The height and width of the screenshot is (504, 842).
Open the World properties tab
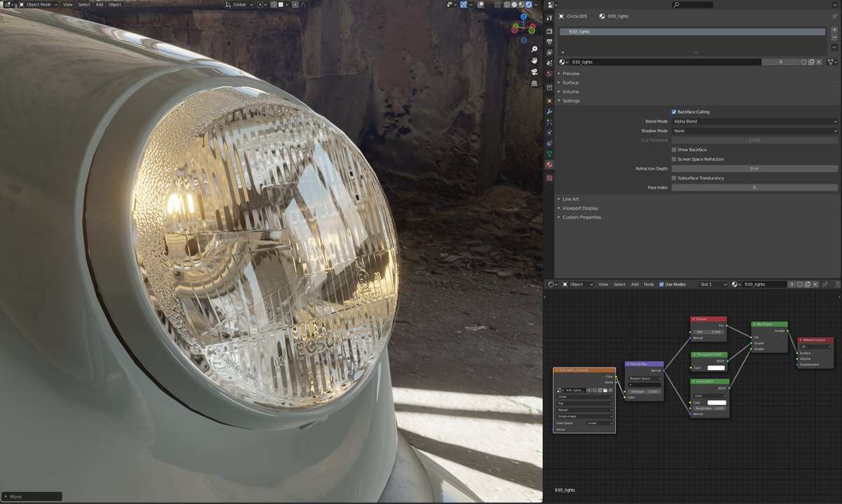(549, 74)
